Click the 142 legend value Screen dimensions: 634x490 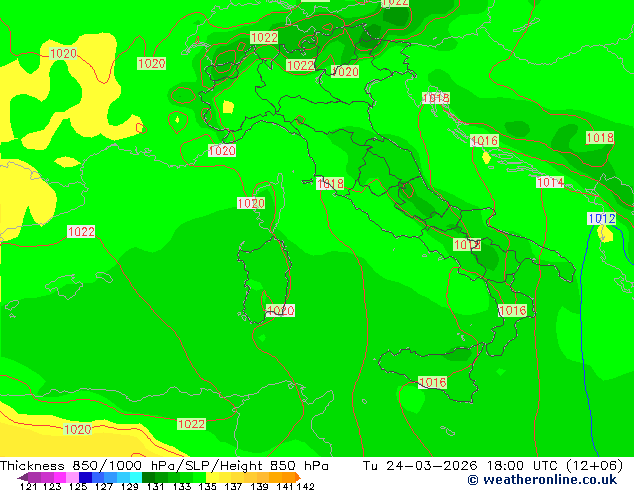click(x=306, y=486)
